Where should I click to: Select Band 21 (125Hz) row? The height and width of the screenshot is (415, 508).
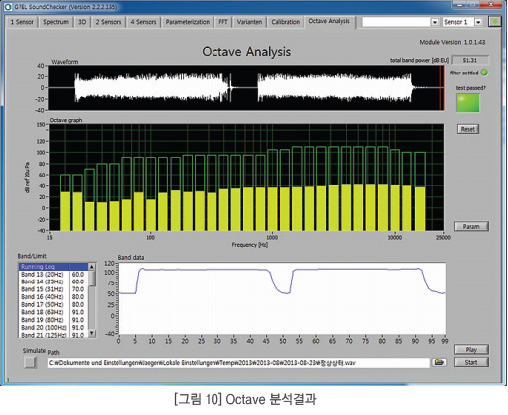point(53,335)
